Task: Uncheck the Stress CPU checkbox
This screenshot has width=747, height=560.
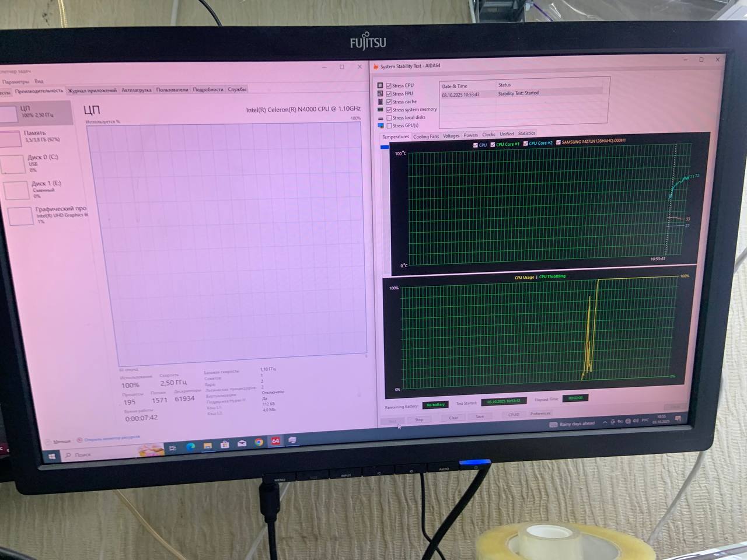Action: point(389,86)
